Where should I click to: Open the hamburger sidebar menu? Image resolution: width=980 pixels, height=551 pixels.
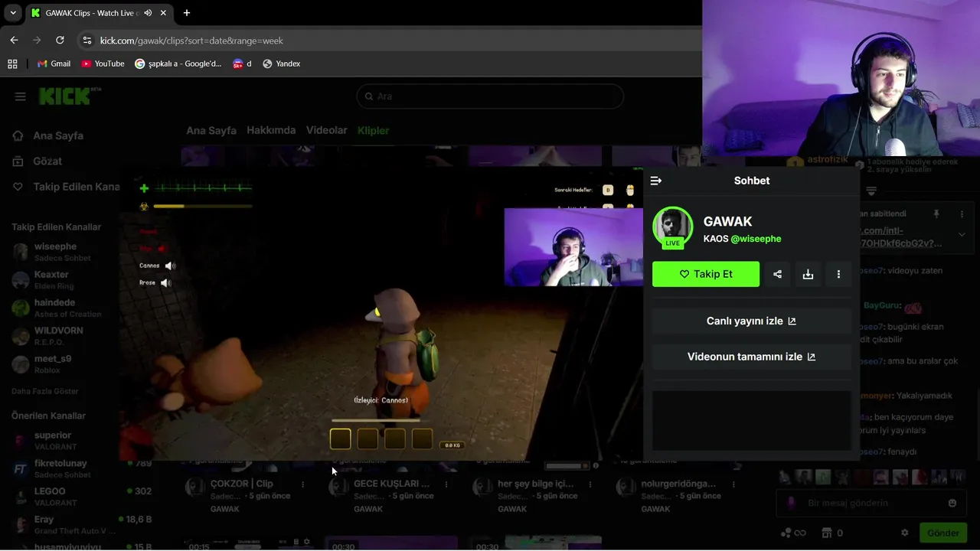tap(21, 96)
